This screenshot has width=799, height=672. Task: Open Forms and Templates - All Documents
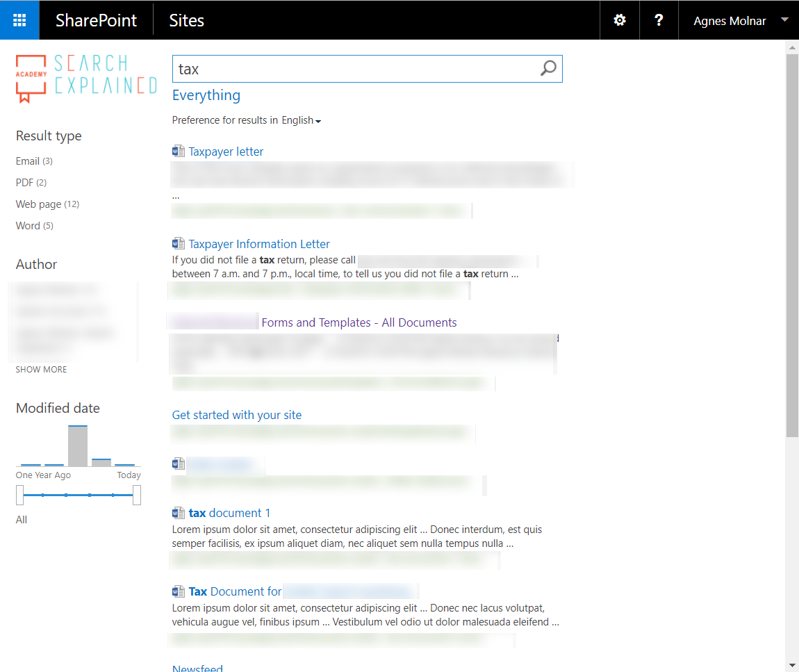(359, 322)
